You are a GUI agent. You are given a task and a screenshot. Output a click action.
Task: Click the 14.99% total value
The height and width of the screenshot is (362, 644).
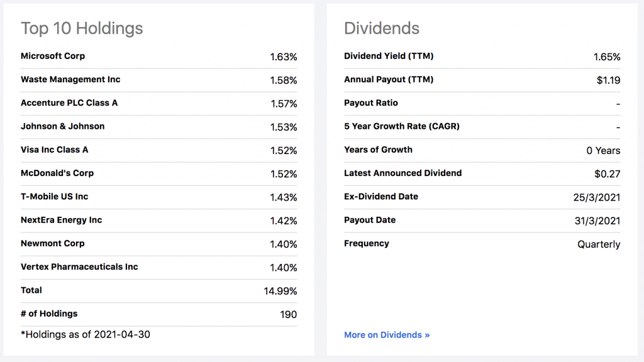pos(280,291)
